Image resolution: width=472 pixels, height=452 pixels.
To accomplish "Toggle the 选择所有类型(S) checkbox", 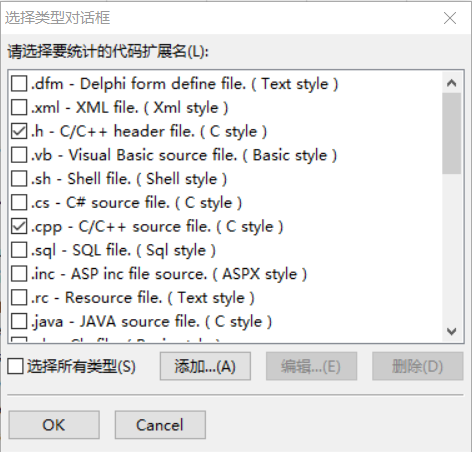I will (16, 366).
